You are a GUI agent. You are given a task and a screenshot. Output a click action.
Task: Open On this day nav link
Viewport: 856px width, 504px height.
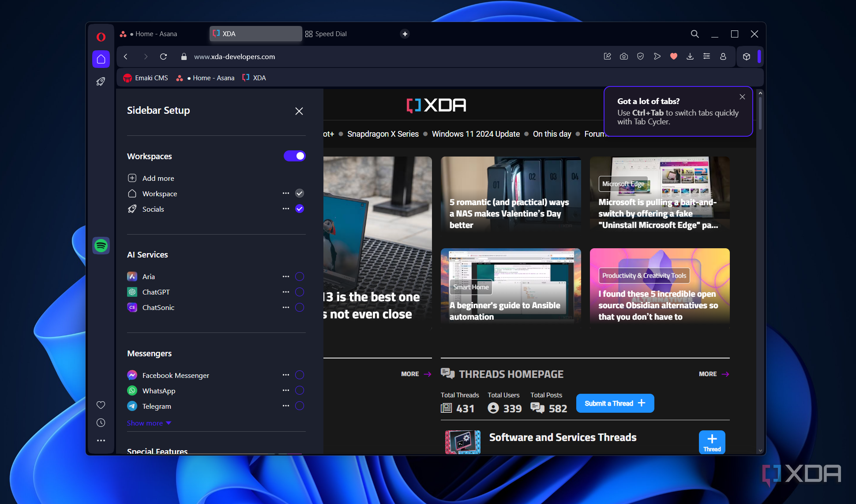pos(552,134)
